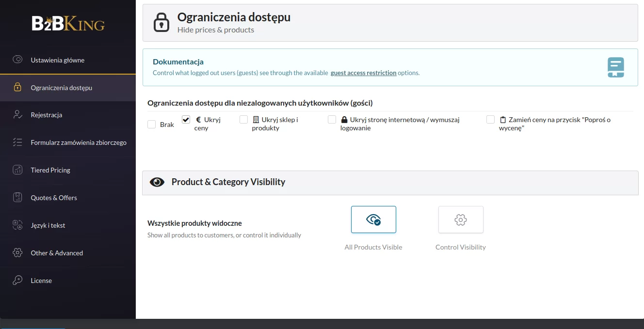Click the documentation book icon

(x=615, y=67)
